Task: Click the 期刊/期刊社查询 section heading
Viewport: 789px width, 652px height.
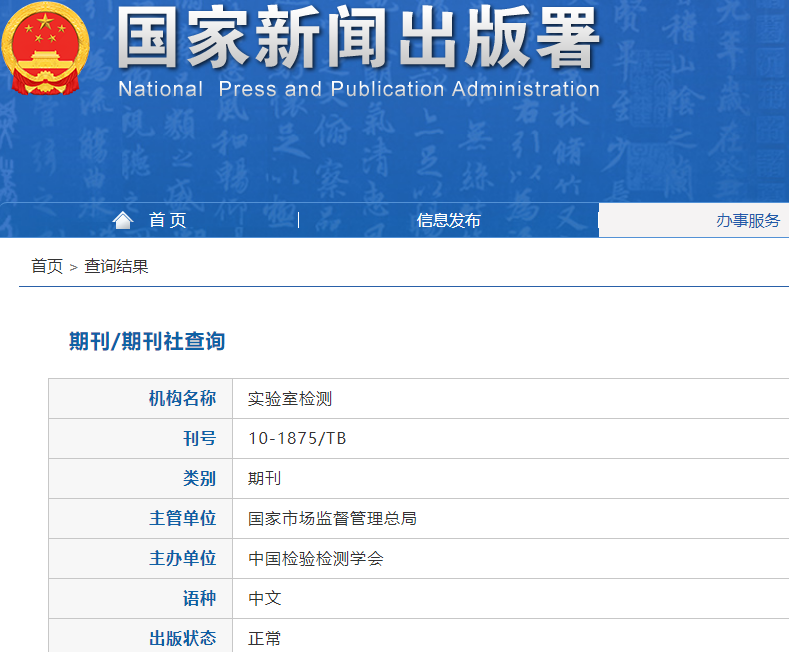Action: (147, 341)
